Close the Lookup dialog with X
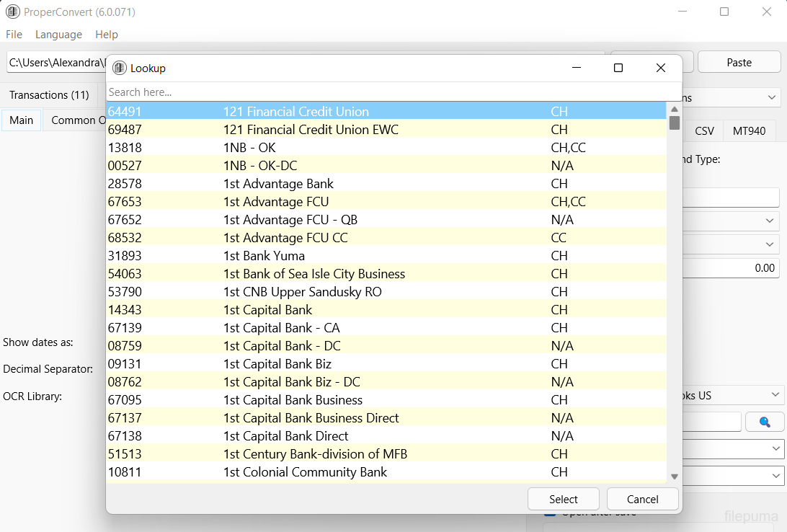The width and height of the screenshot is (787, 532). pos(660,68)
